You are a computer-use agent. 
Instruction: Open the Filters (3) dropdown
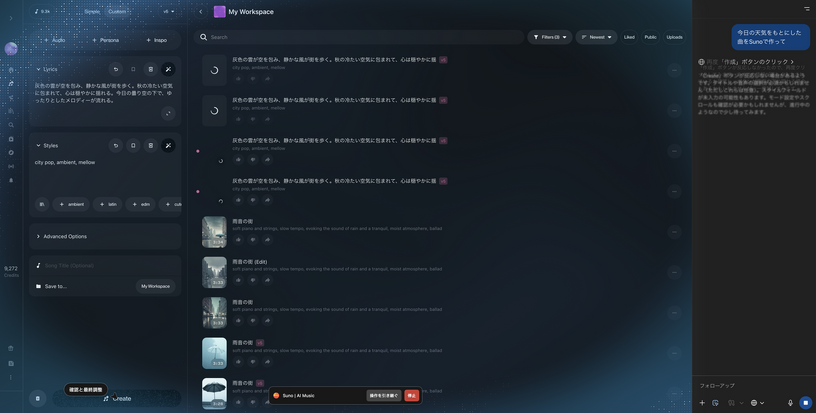click(550, 37)
